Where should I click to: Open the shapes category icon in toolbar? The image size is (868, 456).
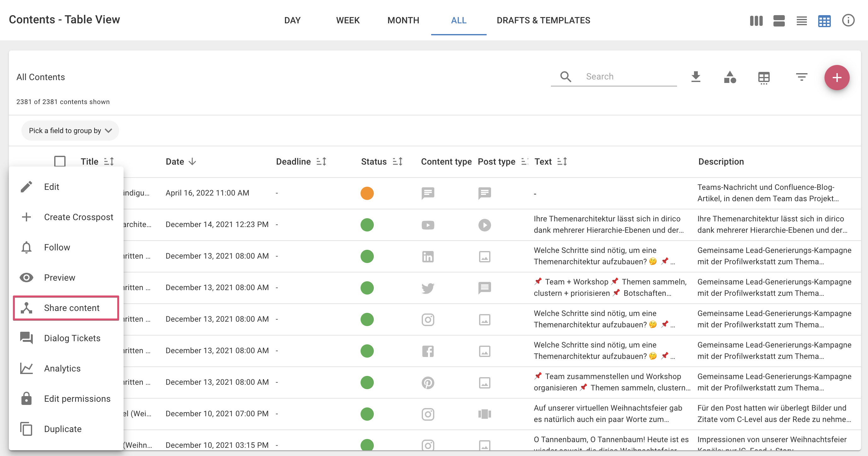[730, 77]
